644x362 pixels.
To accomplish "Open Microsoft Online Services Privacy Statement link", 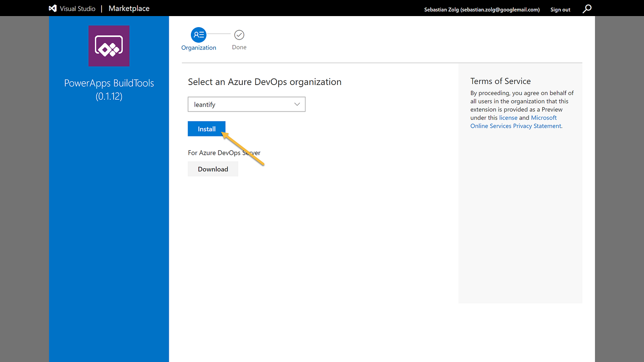I will click(516, 122).
